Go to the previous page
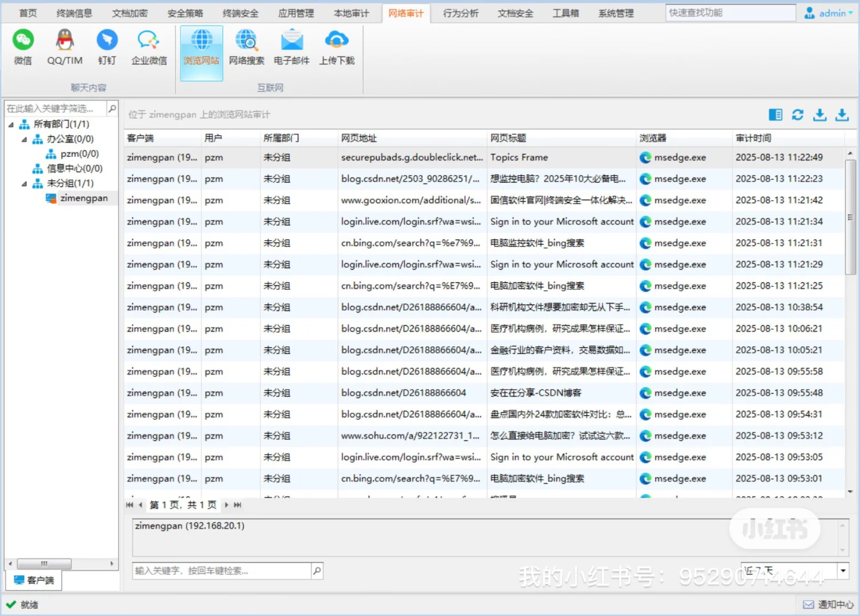Image resolution: width=860 pixels, height=616 pixels. [x=140, y=505]
